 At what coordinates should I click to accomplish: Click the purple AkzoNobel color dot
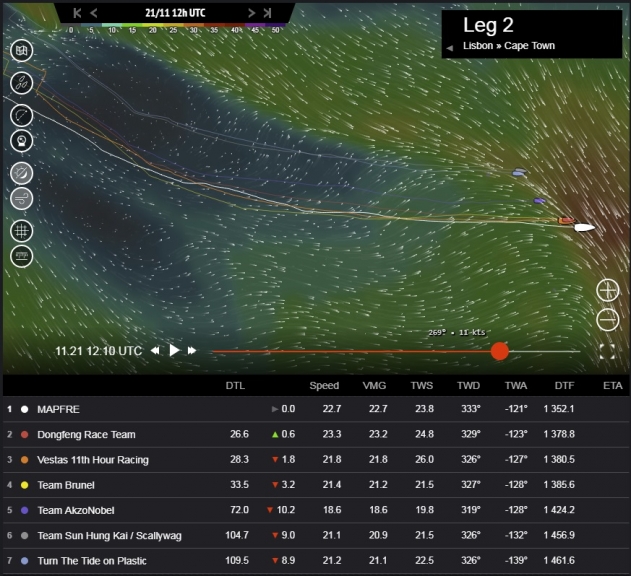(25, 510)
